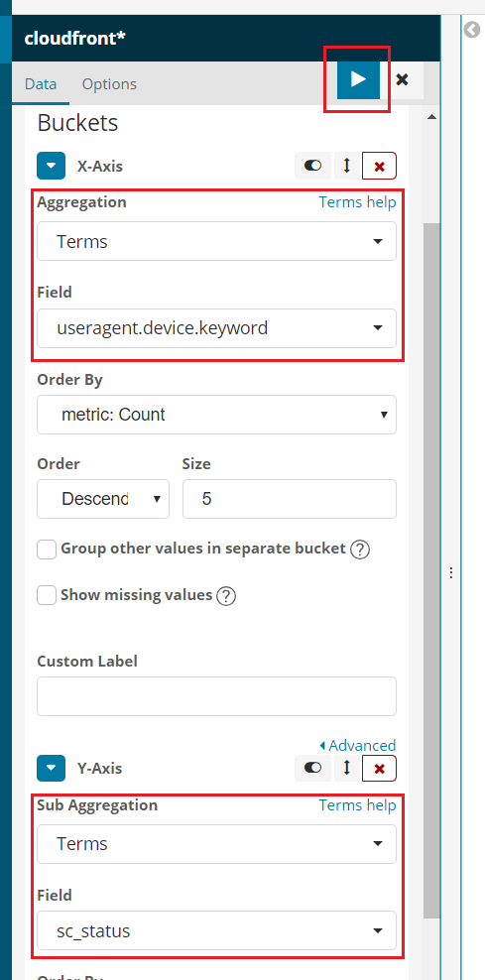Click the X-Axis reorder arrows icon
The image size is (485, 980).
(347, 167)
